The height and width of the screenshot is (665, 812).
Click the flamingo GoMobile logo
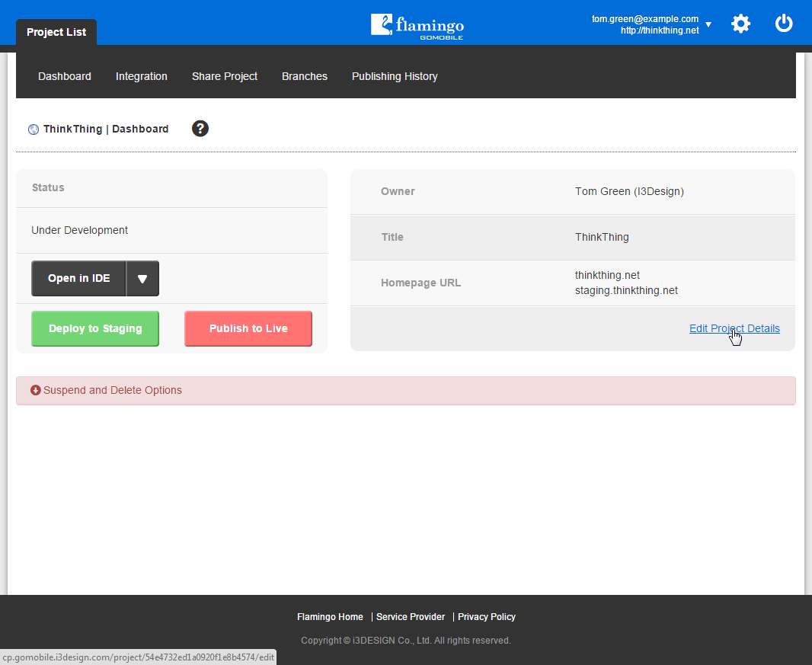417,27
